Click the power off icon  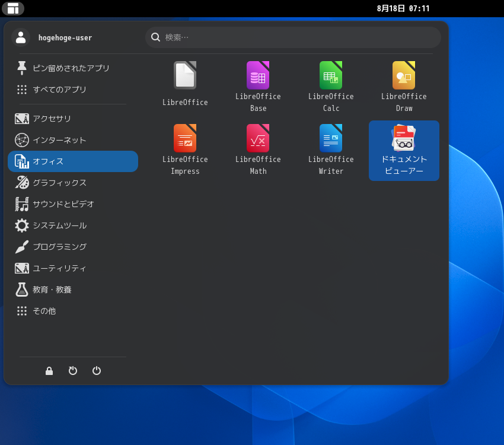pyautogui.click(x=97, y=371)
